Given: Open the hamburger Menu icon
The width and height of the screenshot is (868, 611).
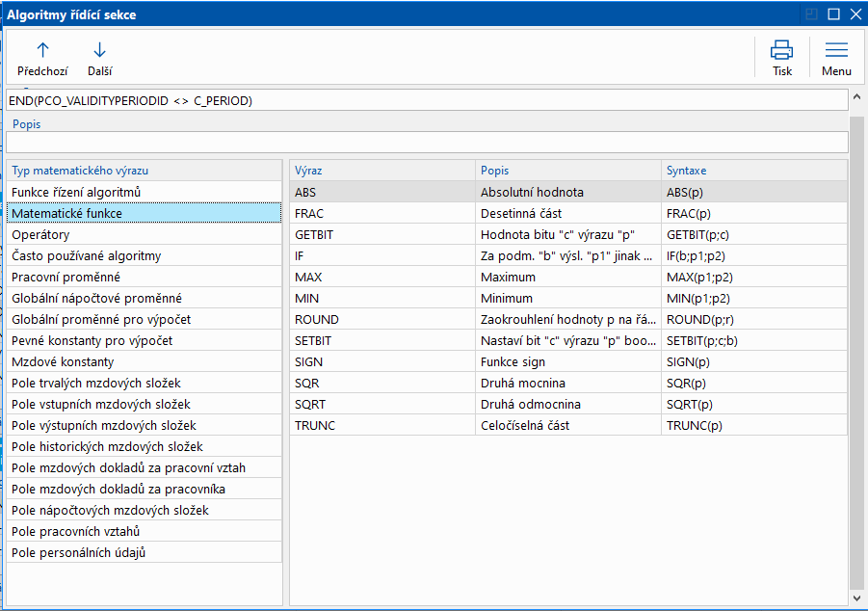Looking at the screenshot, I should coord(836,50).
